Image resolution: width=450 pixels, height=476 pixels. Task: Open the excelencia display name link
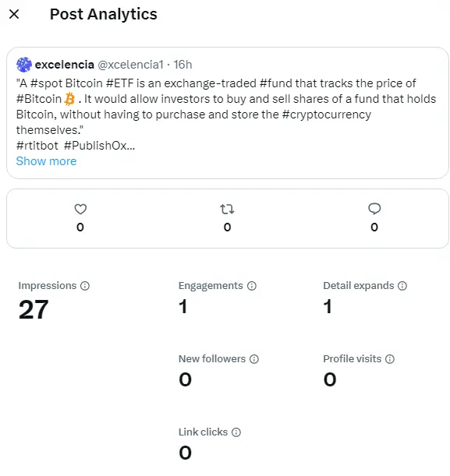point(65,65)
